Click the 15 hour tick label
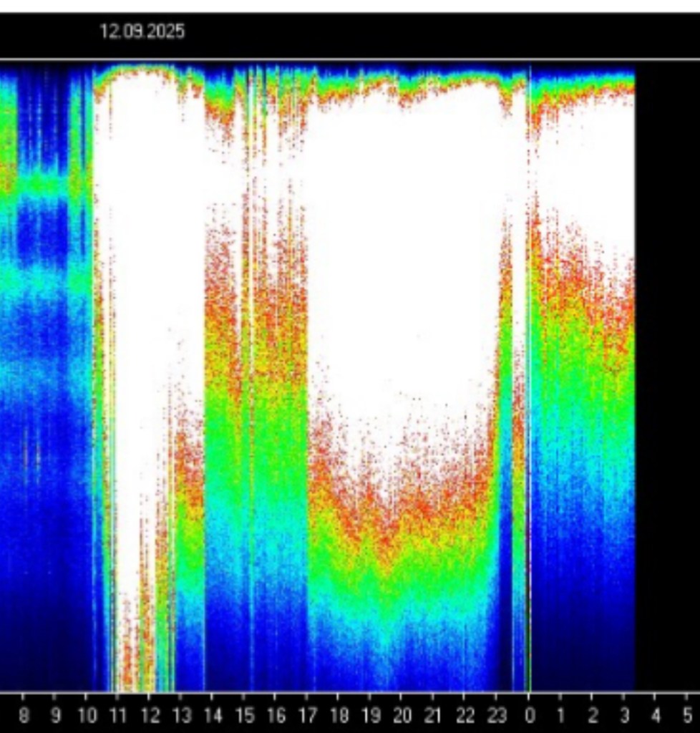This screenshot has width=700, height=733. [x=244, y=715]
